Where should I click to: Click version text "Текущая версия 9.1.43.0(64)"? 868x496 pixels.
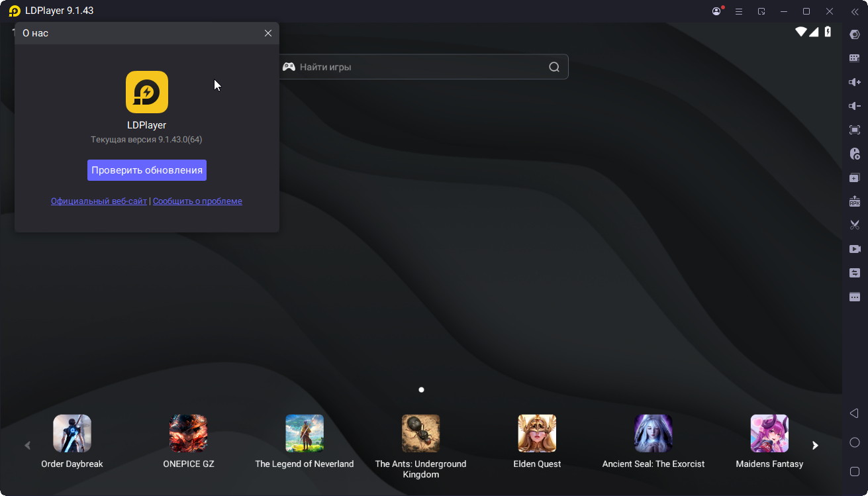coord(146,140)
